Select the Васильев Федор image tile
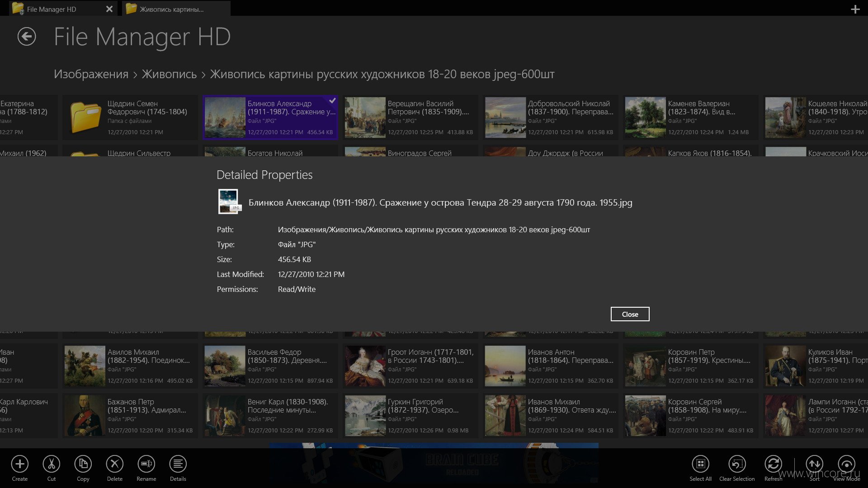Image resolution: width=868 pixels, height=488 pixels. pos(270,366)
